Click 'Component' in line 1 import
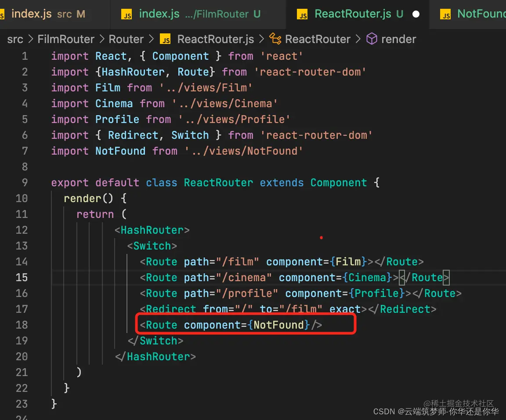This screenshot has height=420, width=506. tap(181, 56)
